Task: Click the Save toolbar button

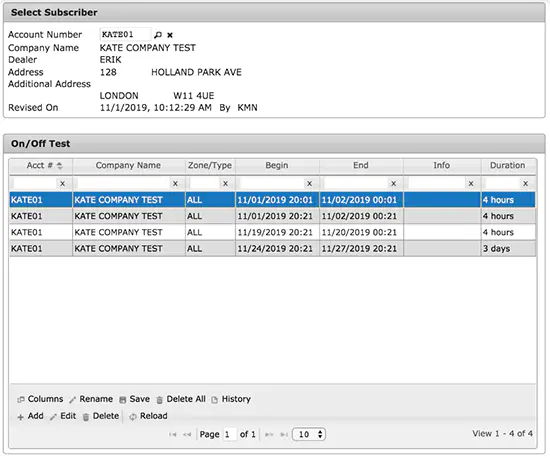Action: tap(134, 399)
